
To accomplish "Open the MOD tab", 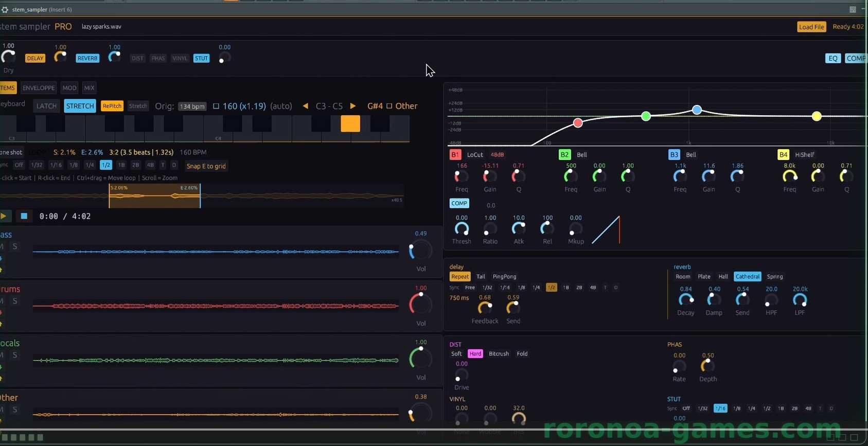I will coord(69,88).
